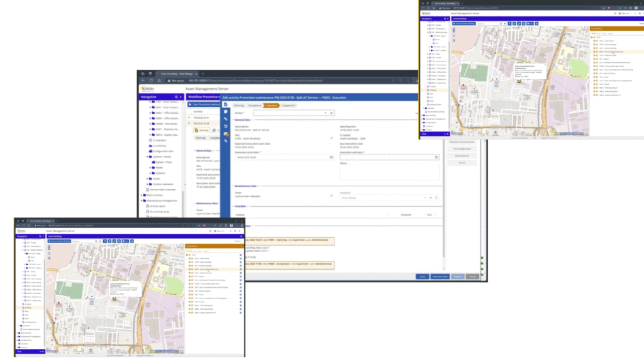Click the Knowledge base button
This screenshot has width=644, height=362.
tap(464, 148)
